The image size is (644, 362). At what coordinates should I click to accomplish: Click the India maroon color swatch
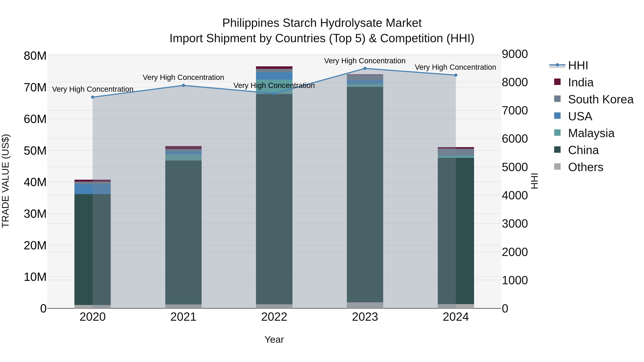point(557,82)
